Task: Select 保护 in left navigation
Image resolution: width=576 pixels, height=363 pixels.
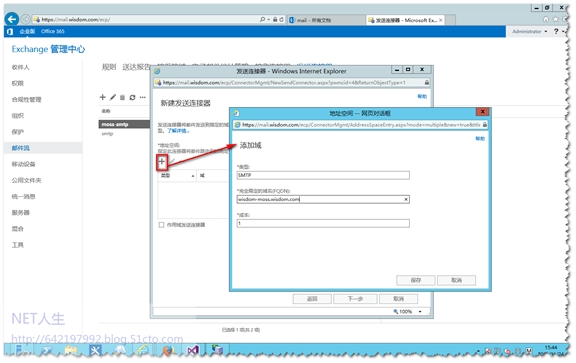Action: pyautogui.click(x=18, y=132)
